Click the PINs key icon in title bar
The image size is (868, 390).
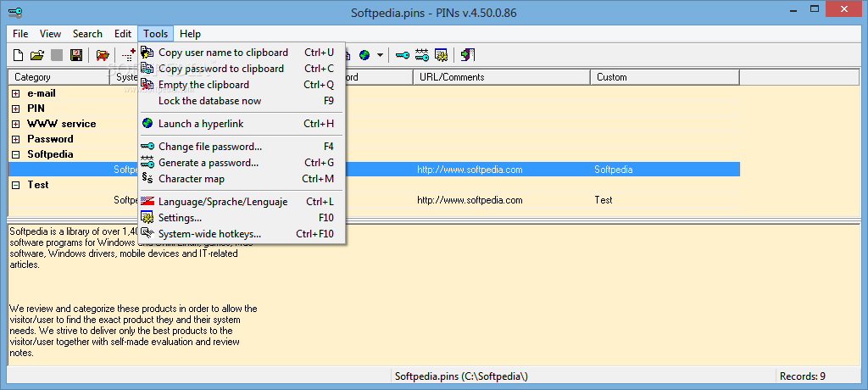[15, 12]
